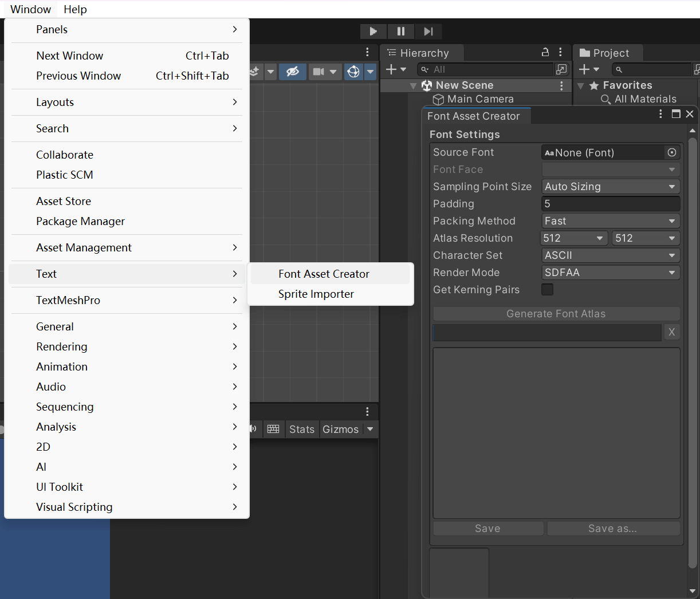The image size is (700, 599).
Task: Click the scene gizmo globe icon
Action: click(x=353, y=72)
